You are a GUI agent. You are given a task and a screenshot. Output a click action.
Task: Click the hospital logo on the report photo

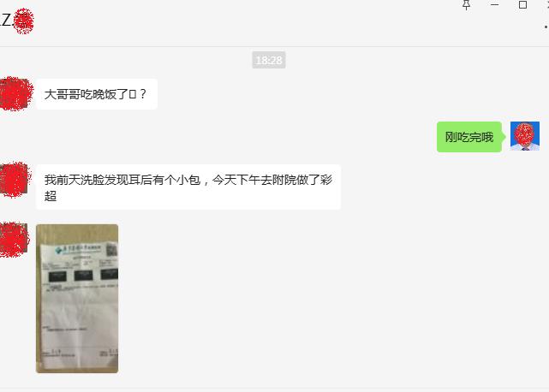click(58, 250)
